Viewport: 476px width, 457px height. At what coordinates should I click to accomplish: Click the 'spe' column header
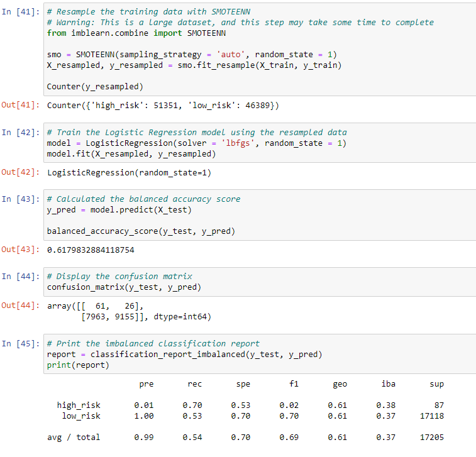point(243,384)
